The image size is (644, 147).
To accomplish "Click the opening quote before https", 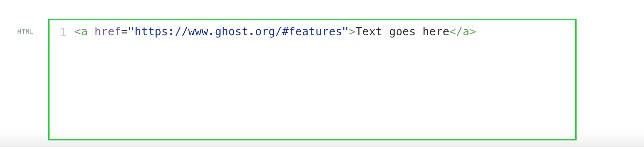I will point(131,32).
